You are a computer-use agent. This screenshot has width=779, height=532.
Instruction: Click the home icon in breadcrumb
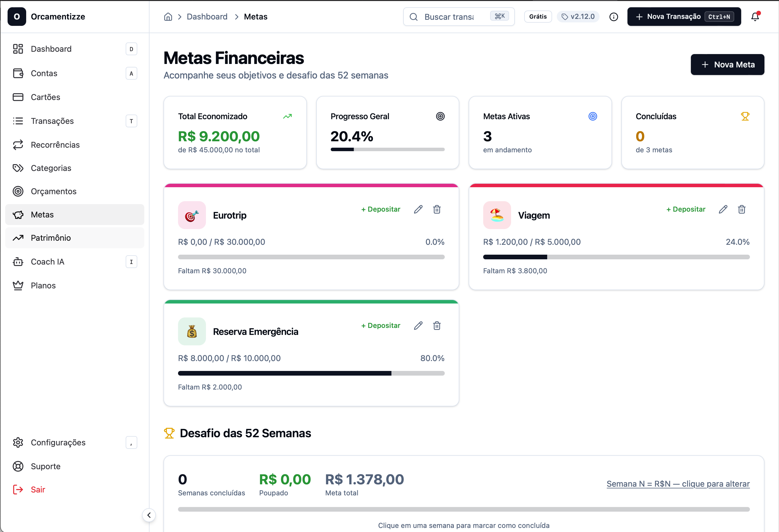click(x=168, y=17)
